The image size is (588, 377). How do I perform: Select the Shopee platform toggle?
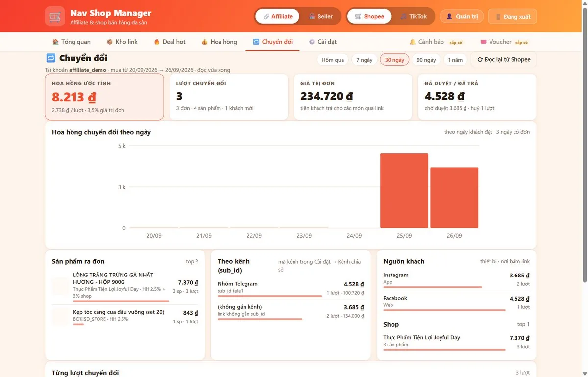point(369,16)
